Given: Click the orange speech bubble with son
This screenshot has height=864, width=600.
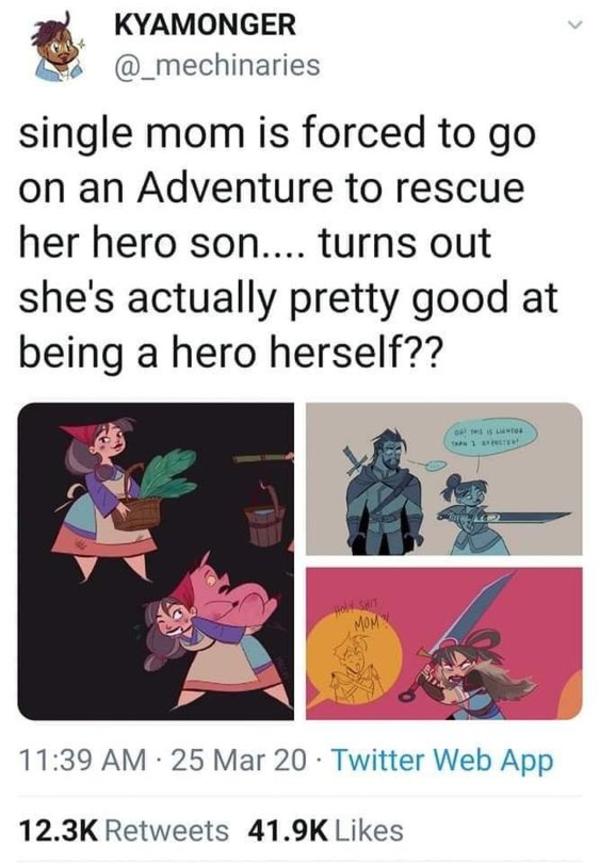Looking at the screenshot, I should (356, 656).
